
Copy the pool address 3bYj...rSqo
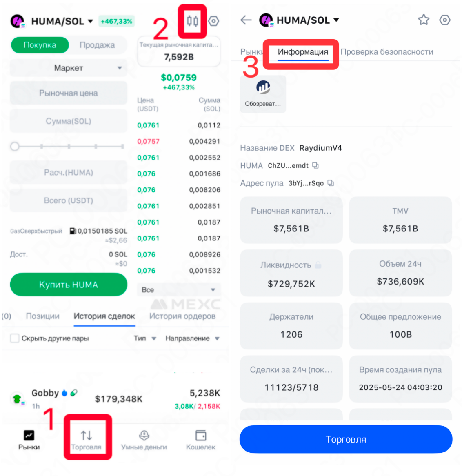pyautogui.click(x=331, y=183)
